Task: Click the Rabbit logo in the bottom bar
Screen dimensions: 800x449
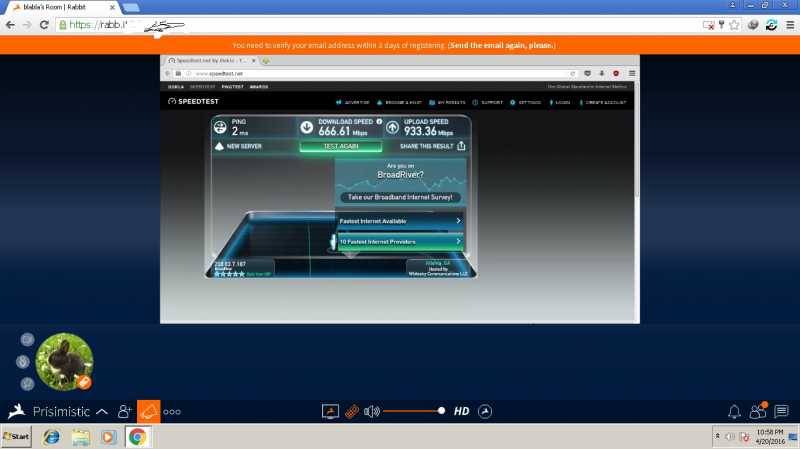Action: tap(17, 411)
